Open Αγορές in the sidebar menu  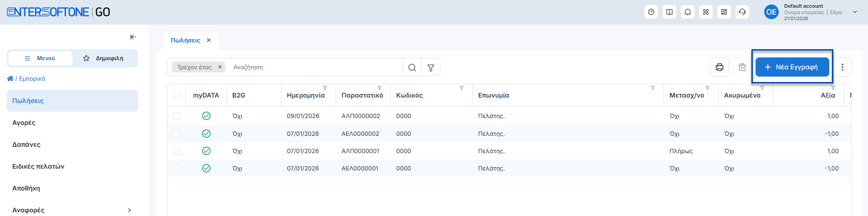24,123
